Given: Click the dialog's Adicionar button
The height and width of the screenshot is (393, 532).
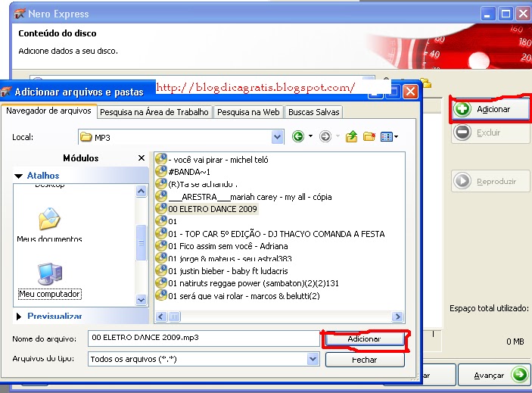Looking at the screenshot, I should pyautogui.click(x=365, y=338).
